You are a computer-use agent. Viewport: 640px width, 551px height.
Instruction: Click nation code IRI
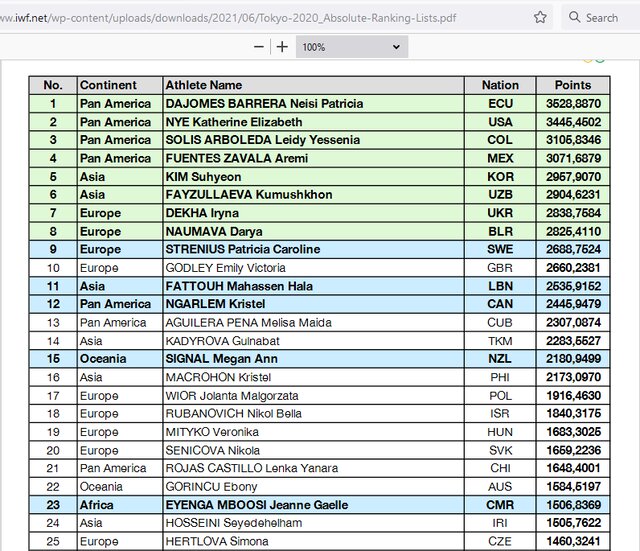(x=500, y=523)
